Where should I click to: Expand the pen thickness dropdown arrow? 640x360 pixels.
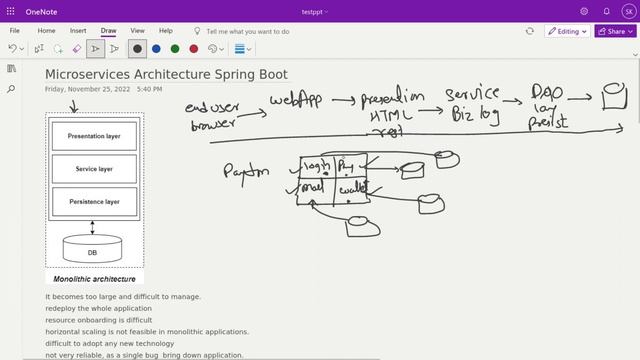click(249, 49)
